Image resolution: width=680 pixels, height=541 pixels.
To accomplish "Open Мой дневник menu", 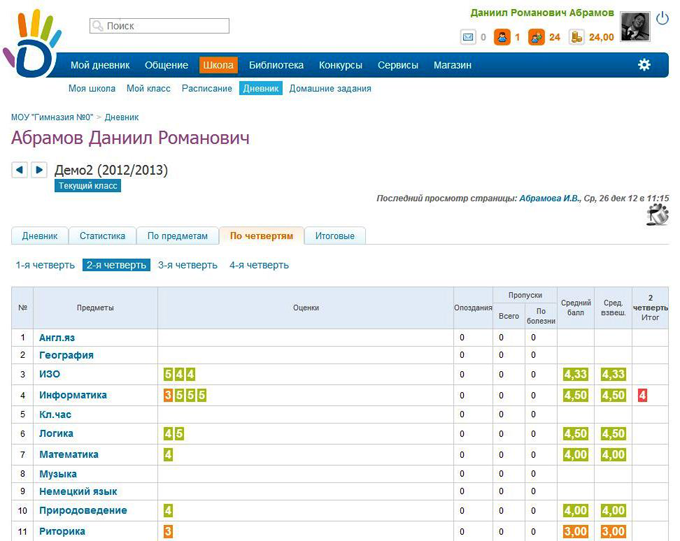I will point(100,65).
